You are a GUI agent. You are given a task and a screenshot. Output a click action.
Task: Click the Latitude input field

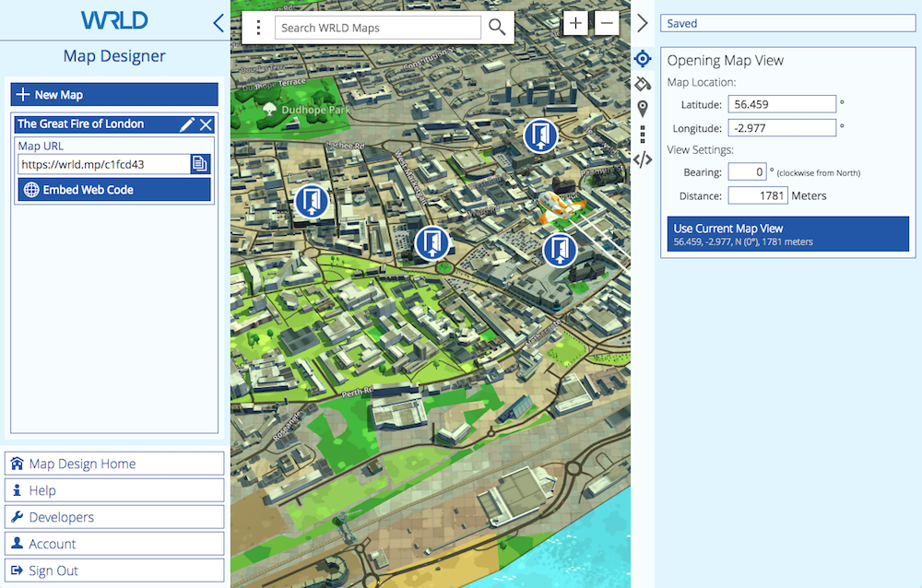coord(781,104)
